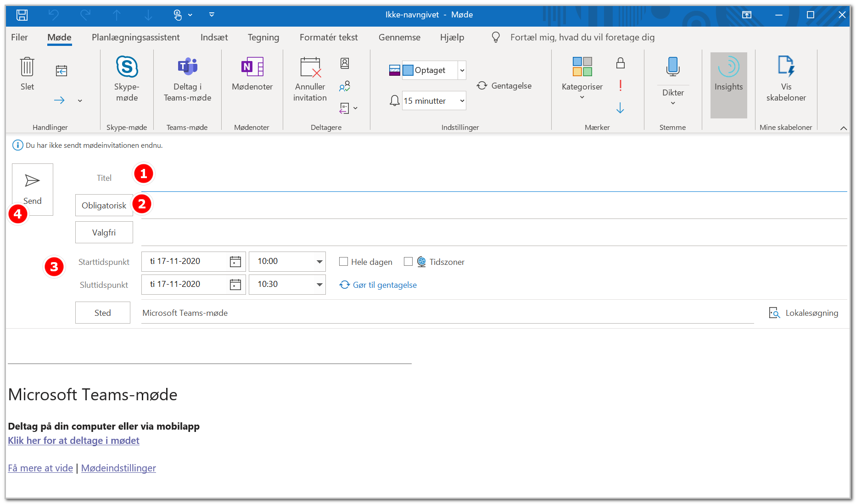The image size is (856, 504).
Task: Toggle the Insights pane button
Action: (x=728, y=85)
